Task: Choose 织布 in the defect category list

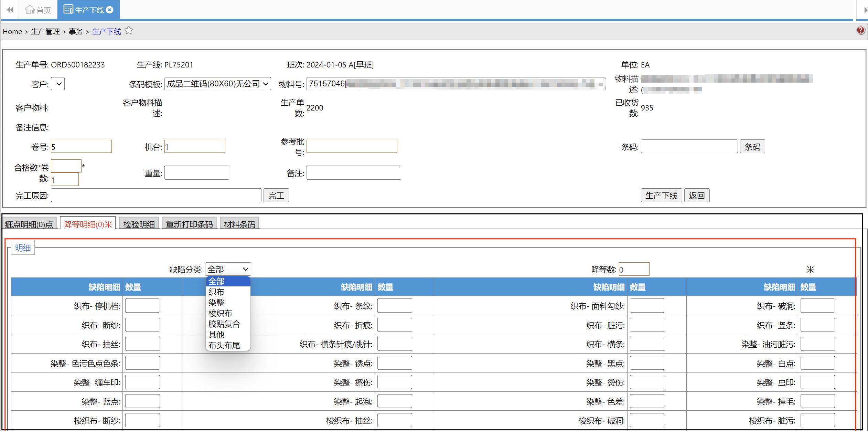Action: pos(228,292)
